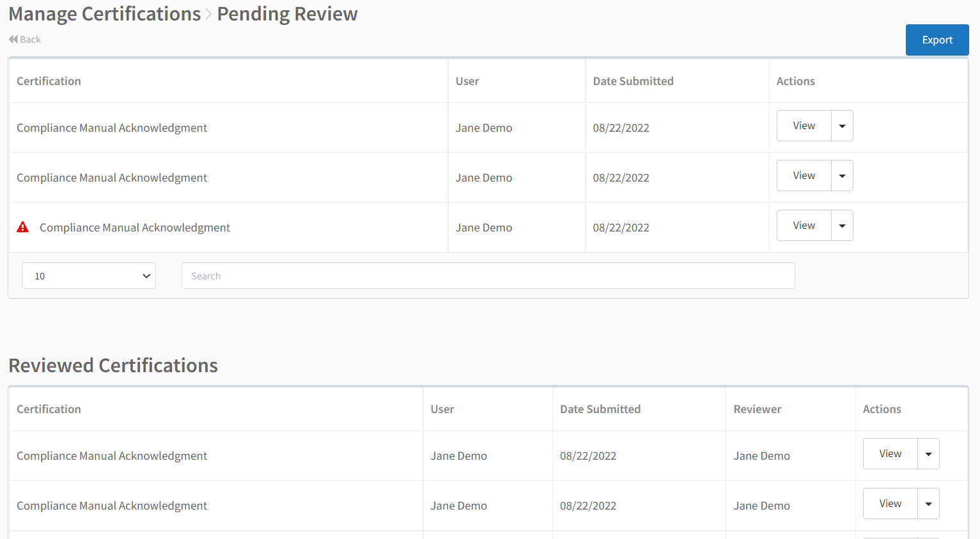980x539 pixels.
Task: Sort pending table by Certification header
Action: [49, 81]
